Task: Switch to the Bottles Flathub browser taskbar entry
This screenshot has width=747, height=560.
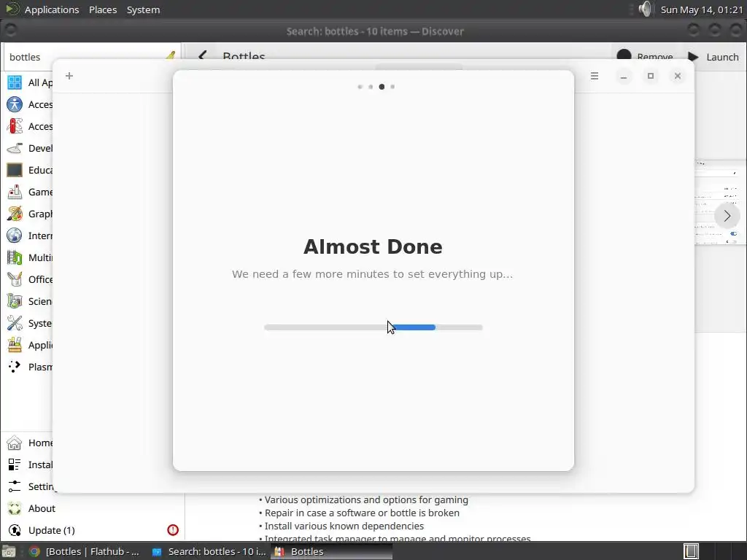Action: (x=85, y=551)
